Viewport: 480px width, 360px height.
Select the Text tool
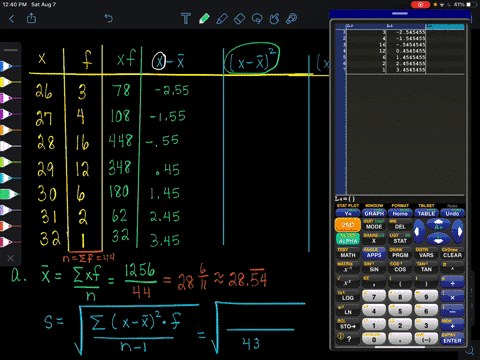coord(186,19)
